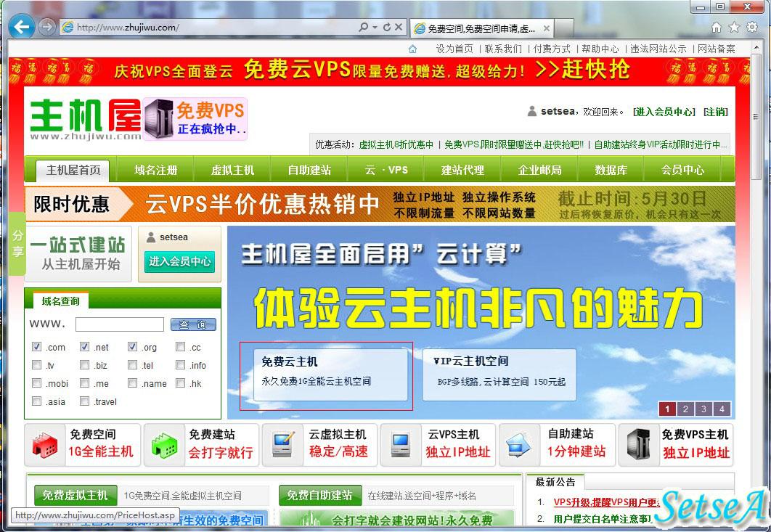Open the 主机屋首页 nav tab
The width and height of the screenshot is (771, 532).
(x=73, y=170)
